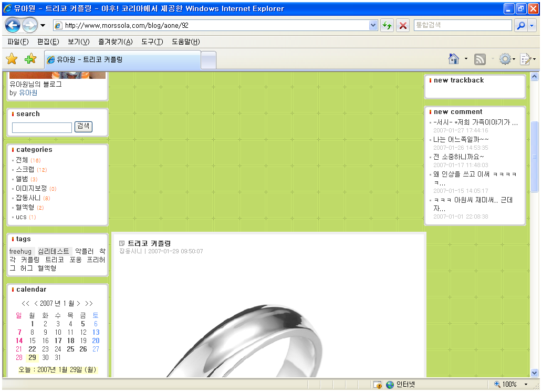Open a new blank tab
Viewport: 542px width, 392px height.
click(x=209, y=60)
